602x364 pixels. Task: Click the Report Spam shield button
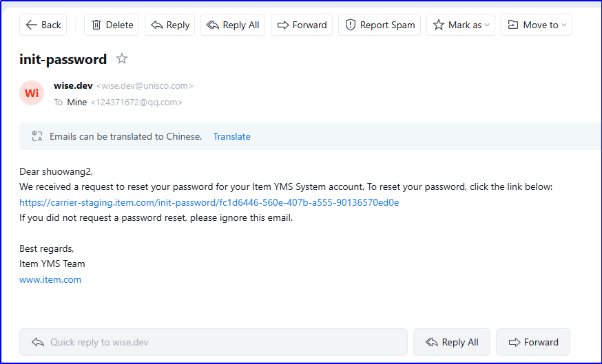tap(380, 25)
